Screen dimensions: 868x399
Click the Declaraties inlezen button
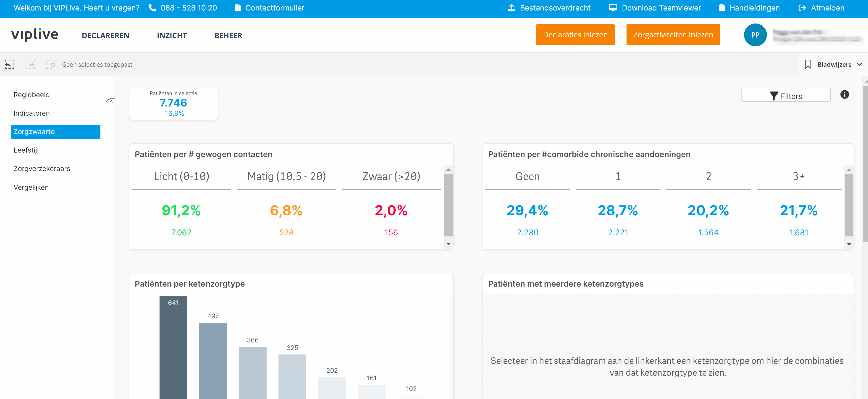click(x=575, y=35)
